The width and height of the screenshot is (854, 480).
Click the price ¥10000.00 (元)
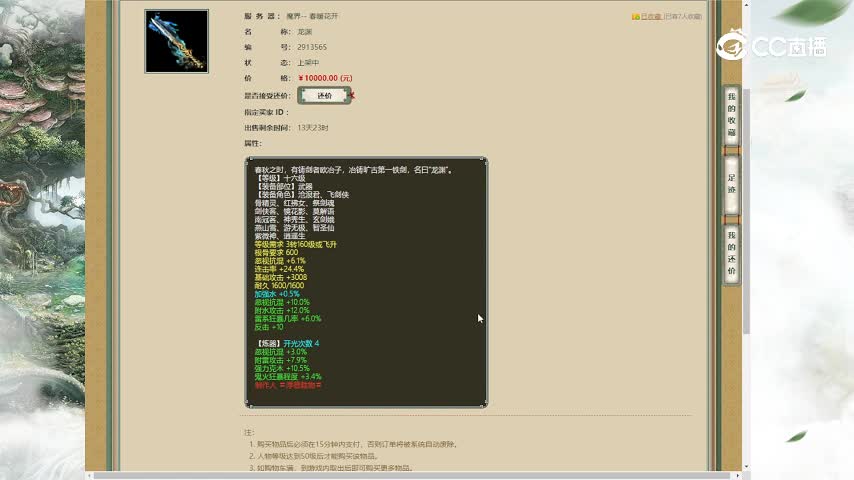tap(326, 78)
